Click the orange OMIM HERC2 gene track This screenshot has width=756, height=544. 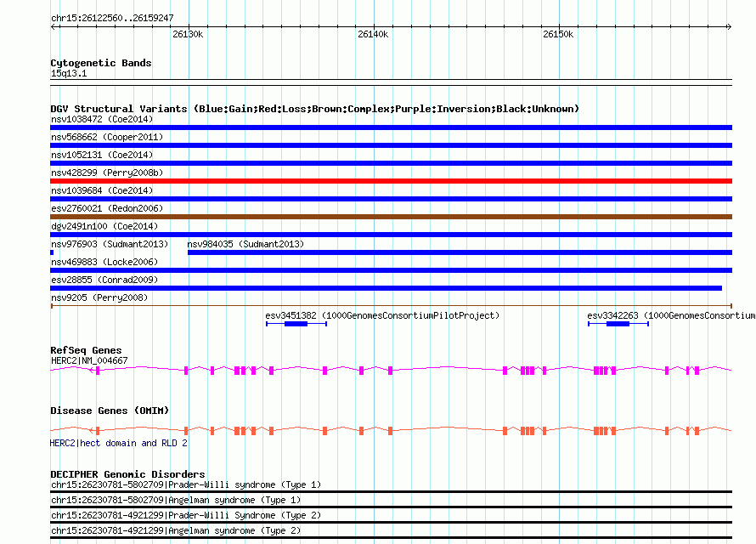coord(391,431)
